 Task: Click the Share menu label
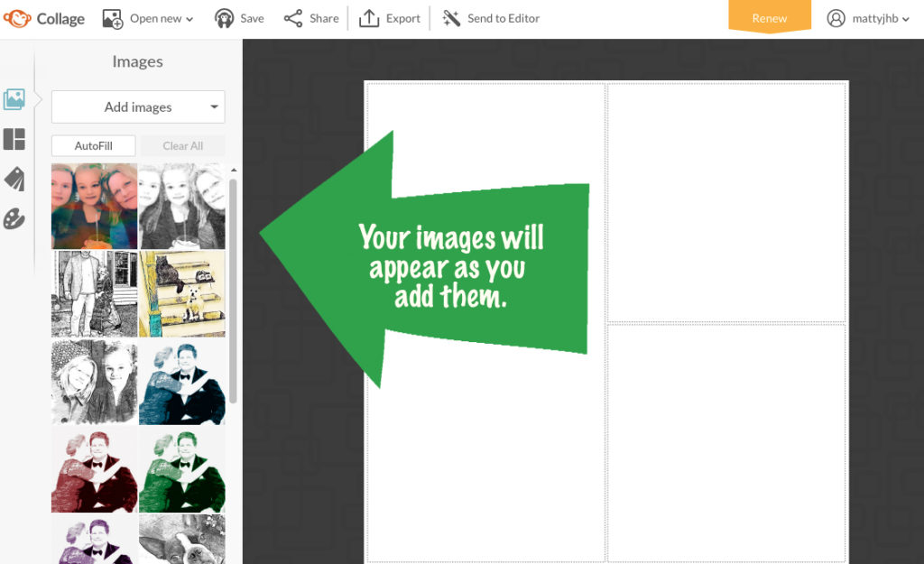[324, 18]
